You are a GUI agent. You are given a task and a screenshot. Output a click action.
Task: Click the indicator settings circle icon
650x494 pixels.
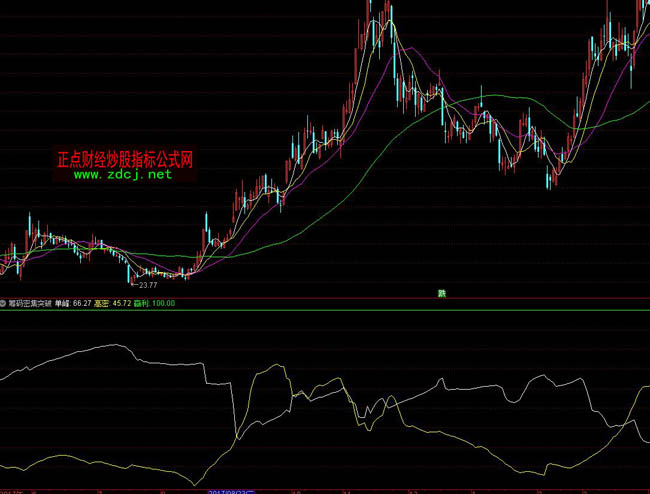click(4, 303)
